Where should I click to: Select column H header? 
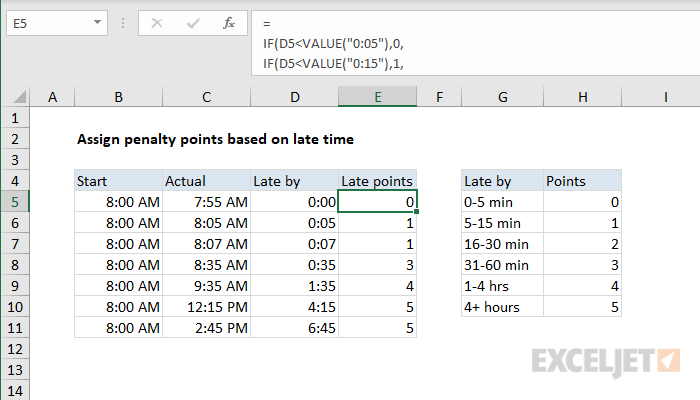[x=583, y=97]
